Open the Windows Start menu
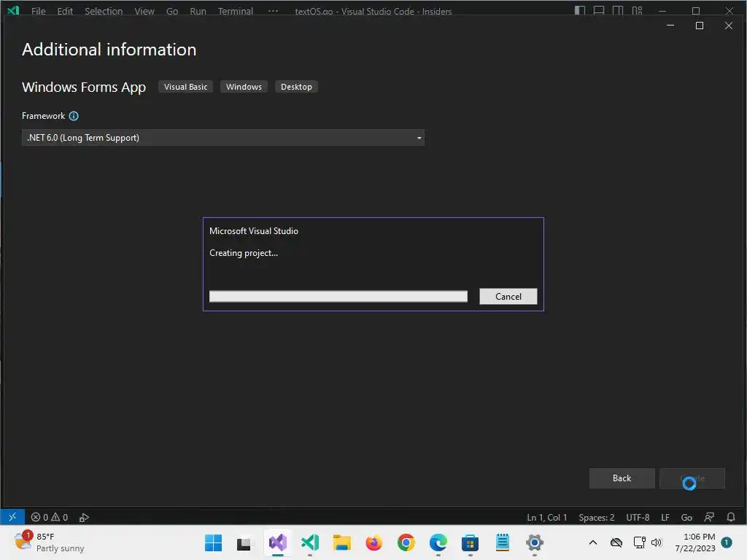The height and width of the screenshot is (560, 747). click(213, 542)
